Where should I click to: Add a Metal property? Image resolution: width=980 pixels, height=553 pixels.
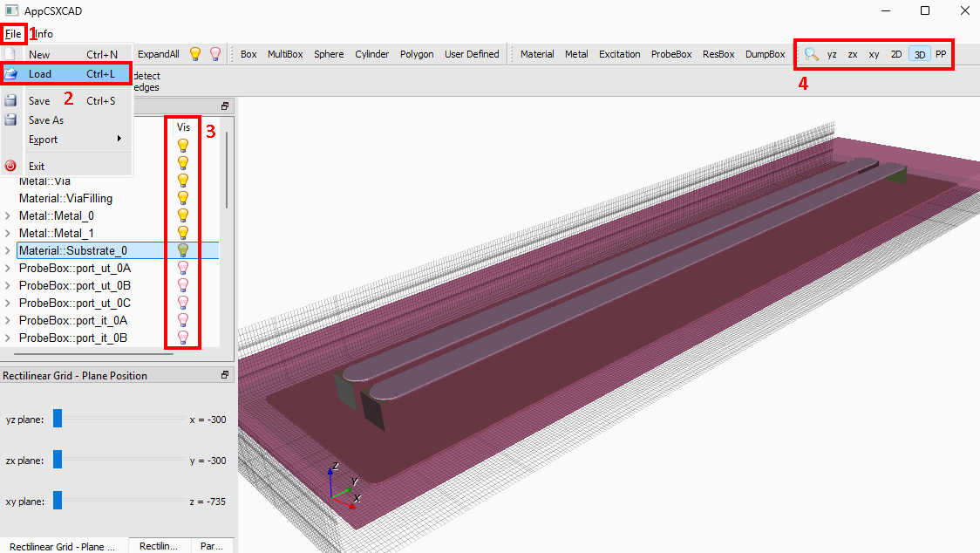coord(576,54)
